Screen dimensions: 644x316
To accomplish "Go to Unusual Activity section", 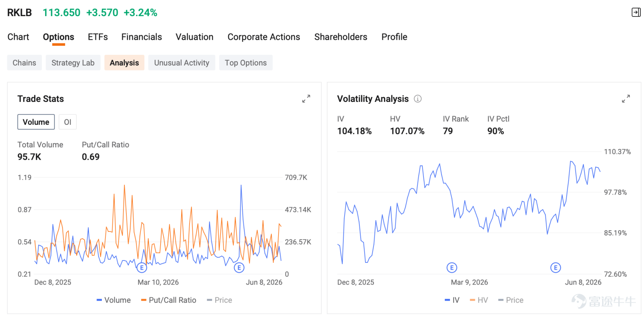I will [182, 63].
